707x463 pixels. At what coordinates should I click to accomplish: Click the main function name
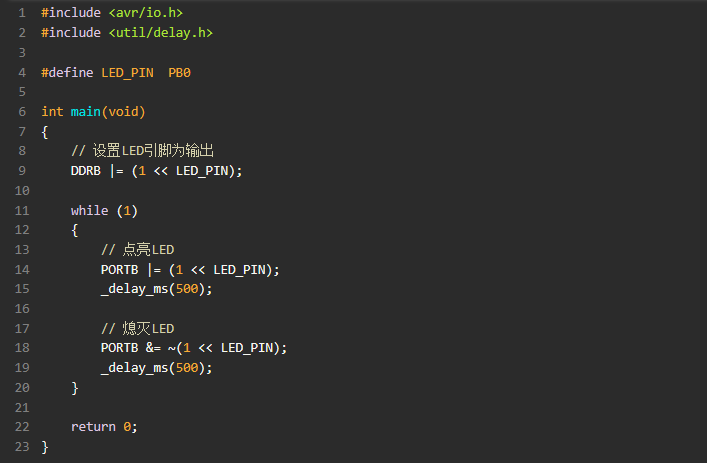[86, 111]
